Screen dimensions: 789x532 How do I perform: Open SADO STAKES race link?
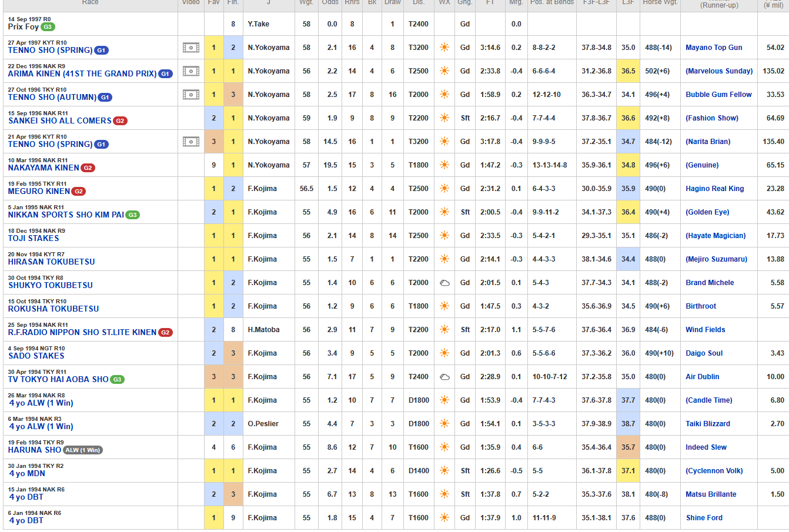pyautogui.click(x=36, y=356)
